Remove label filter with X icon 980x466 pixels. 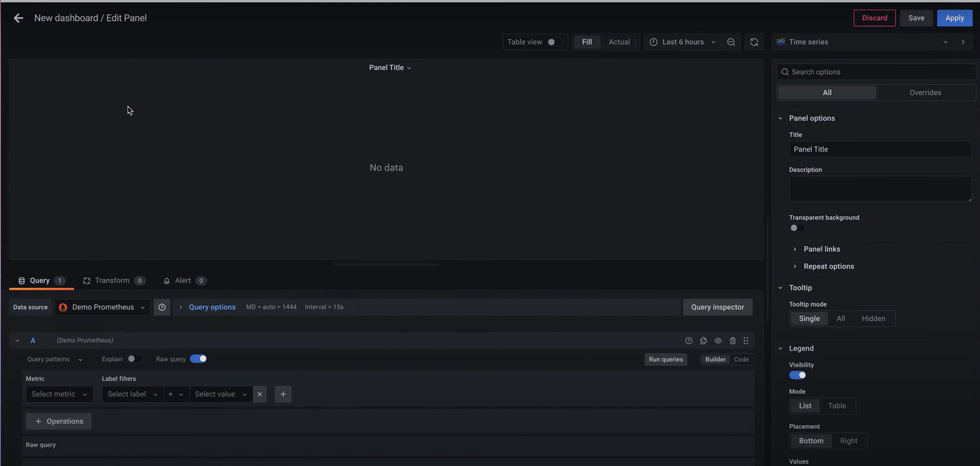pos(260,394)
